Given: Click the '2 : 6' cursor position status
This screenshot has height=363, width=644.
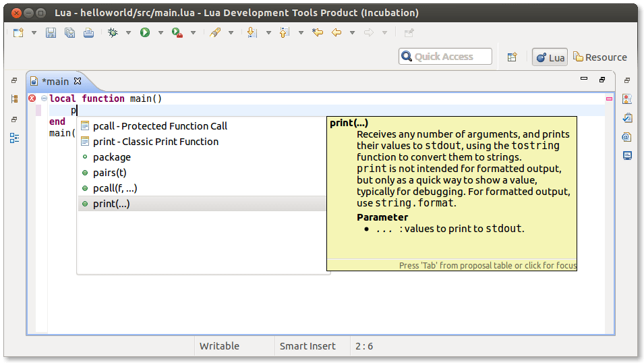Looking at the screenshot, I should (364, 346).
